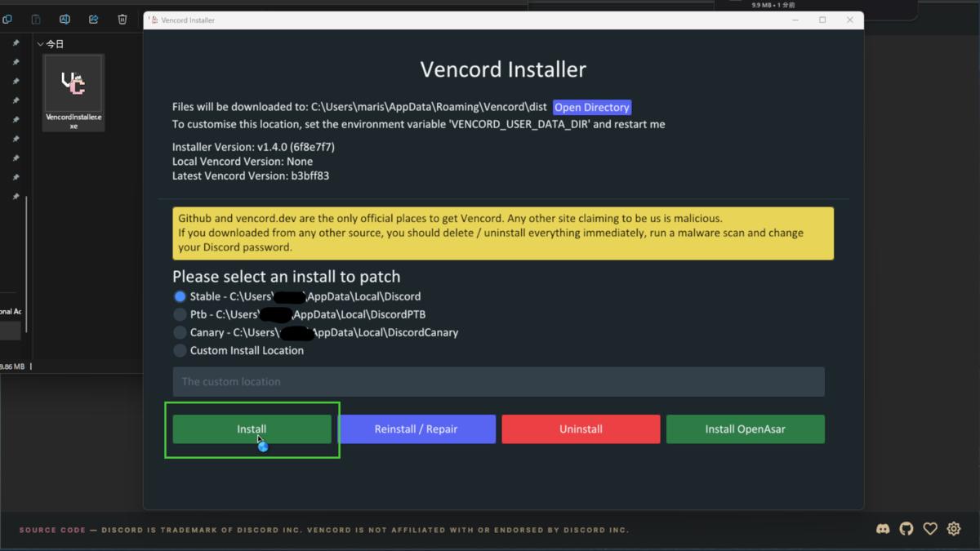This screenshot has width=980, height=551.
Task: Click the red Uninstall button
Action: click(581, 429)
